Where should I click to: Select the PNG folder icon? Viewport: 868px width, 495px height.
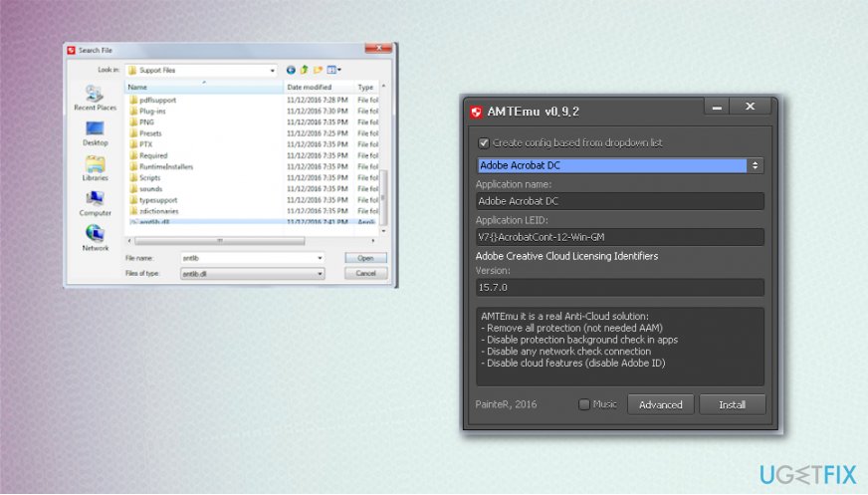click(x=133, y=123)
